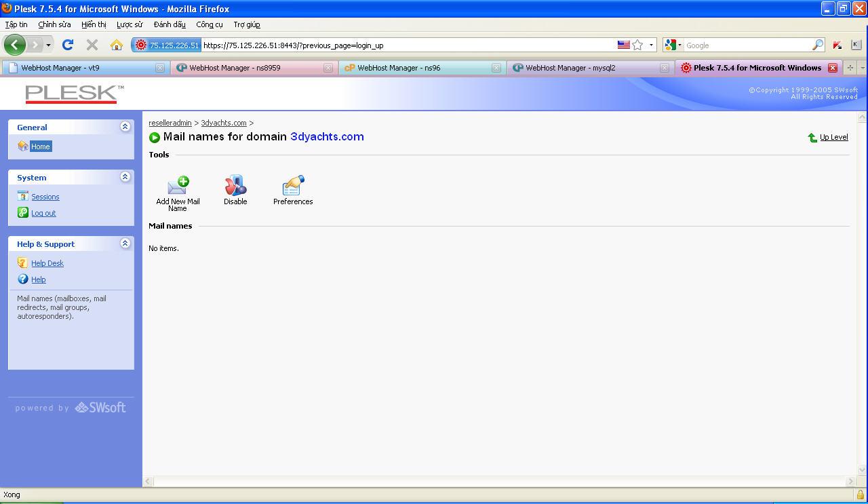Viewport: 868px width, 504px height.
Task: Click the browser Forward arrow button
Action: tap(35, 45)
